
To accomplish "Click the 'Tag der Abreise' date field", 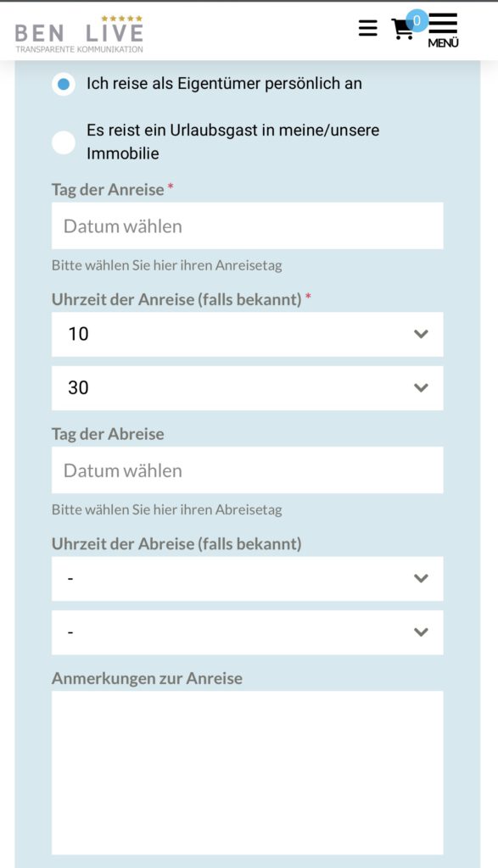I will tap(247, 470).
